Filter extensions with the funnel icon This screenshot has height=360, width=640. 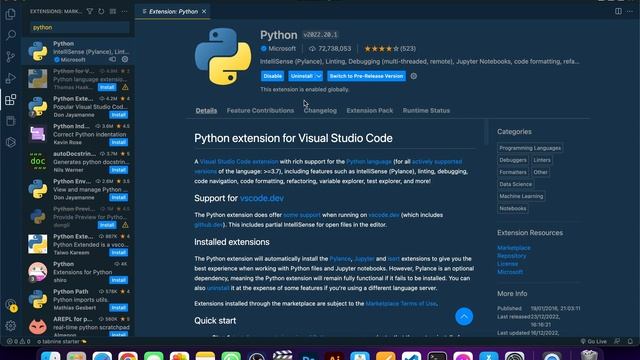tap(90, 11)
